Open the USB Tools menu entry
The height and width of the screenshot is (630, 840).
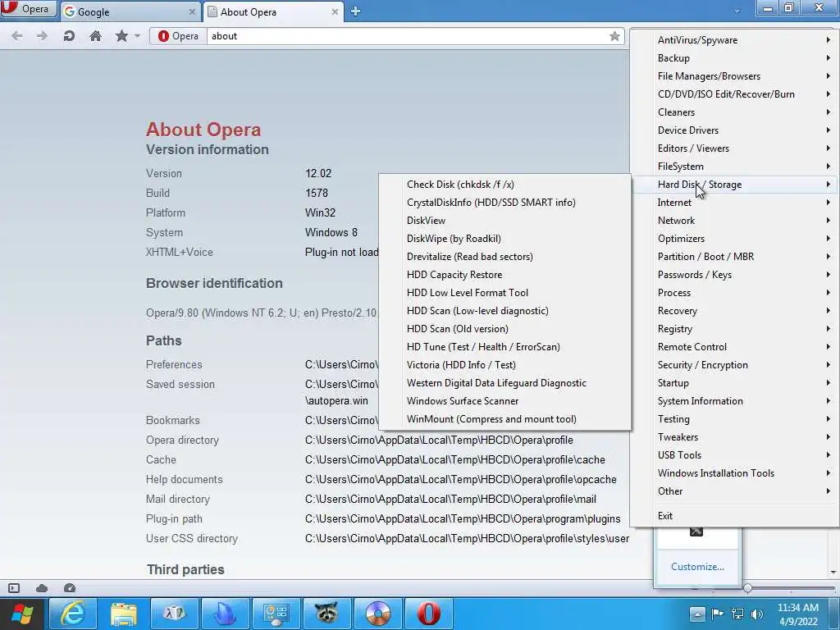point(733,455)
